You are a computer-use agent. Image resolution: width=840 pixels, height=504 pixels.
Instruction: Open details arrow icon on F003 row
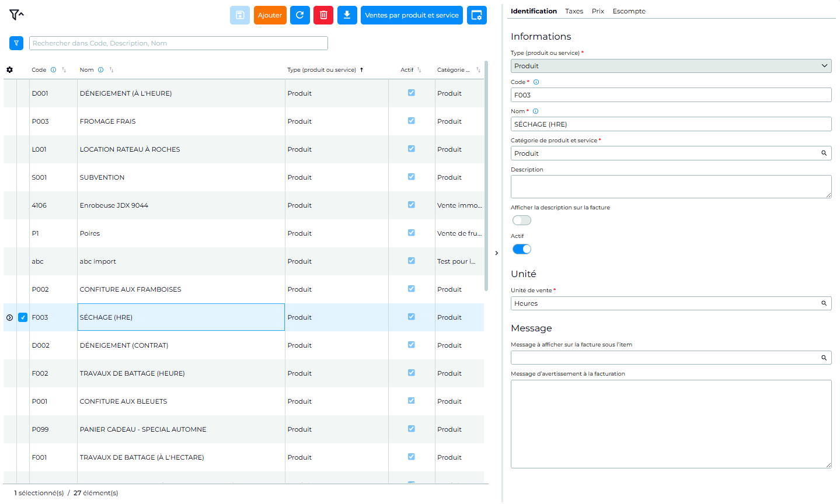click(x=9, y=317)
